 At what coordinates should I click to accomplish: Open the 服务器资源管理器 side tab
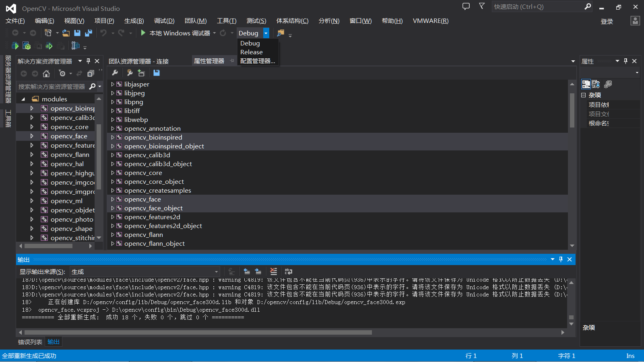[8, 79]
